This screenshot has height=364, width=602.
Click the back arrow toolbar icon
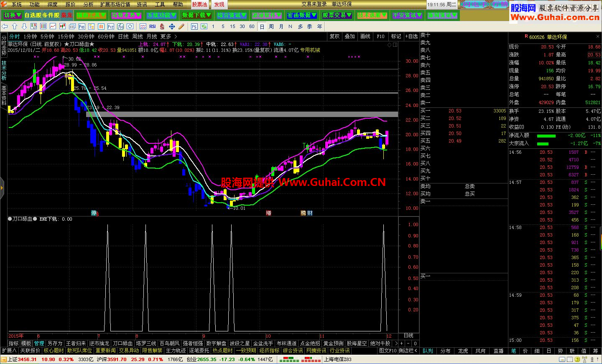(5, 26)
